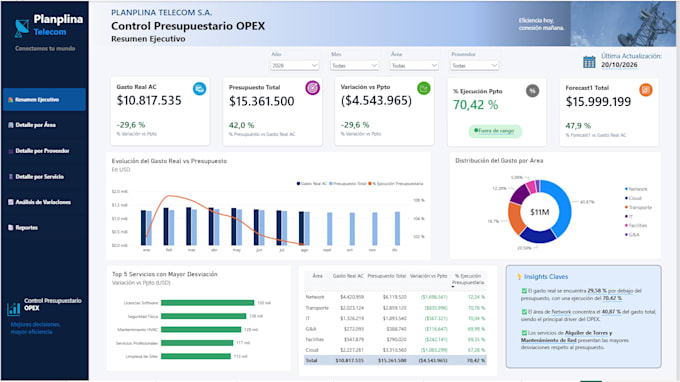Click Presupuesto Total legend in evolution chart
The width and height of the screenshot is (680, 382).
[348, 183]
